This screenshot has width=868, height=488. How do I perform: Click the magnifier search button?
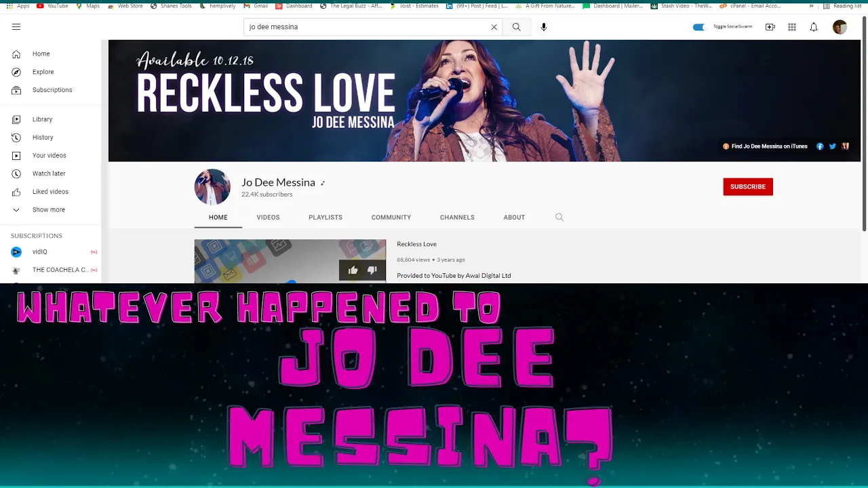point(517,27)
